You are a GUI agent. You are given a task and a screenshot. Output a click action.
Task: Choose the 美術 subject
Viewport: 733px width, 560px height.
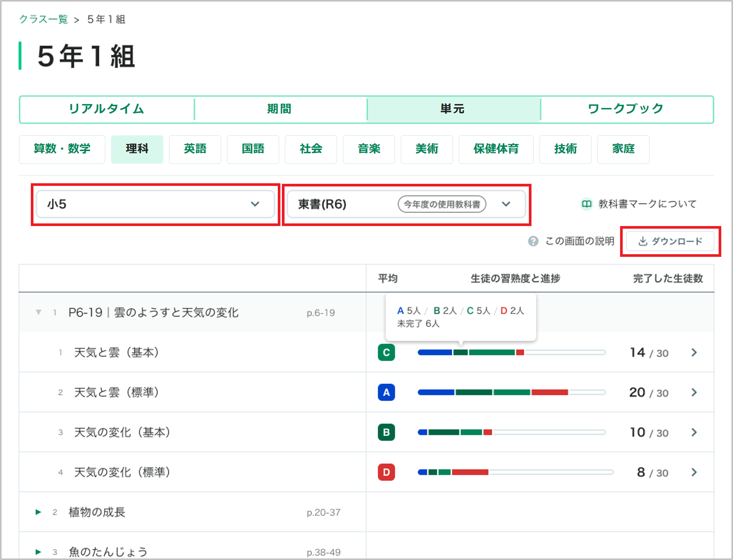coord(427,149)
